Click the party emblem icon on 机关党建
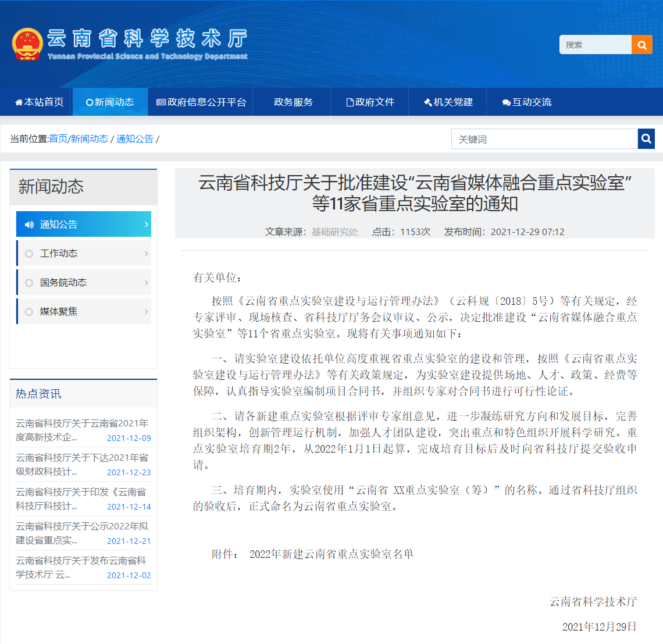 pos(427,101)
